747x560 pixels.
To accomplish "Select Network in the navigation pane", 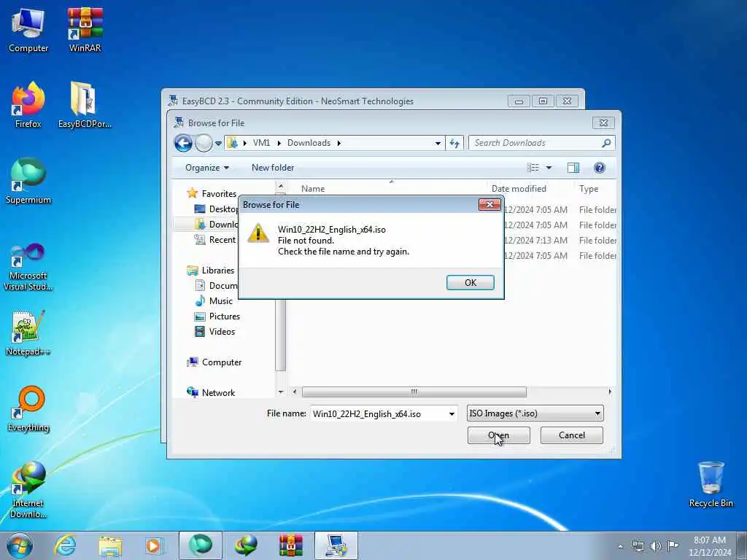I will click(x=211, y=393).
